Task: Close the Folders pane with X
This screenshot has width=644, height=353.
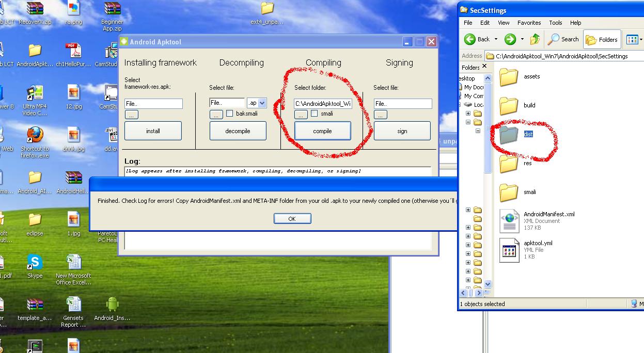Action: (x=484, y=66)
